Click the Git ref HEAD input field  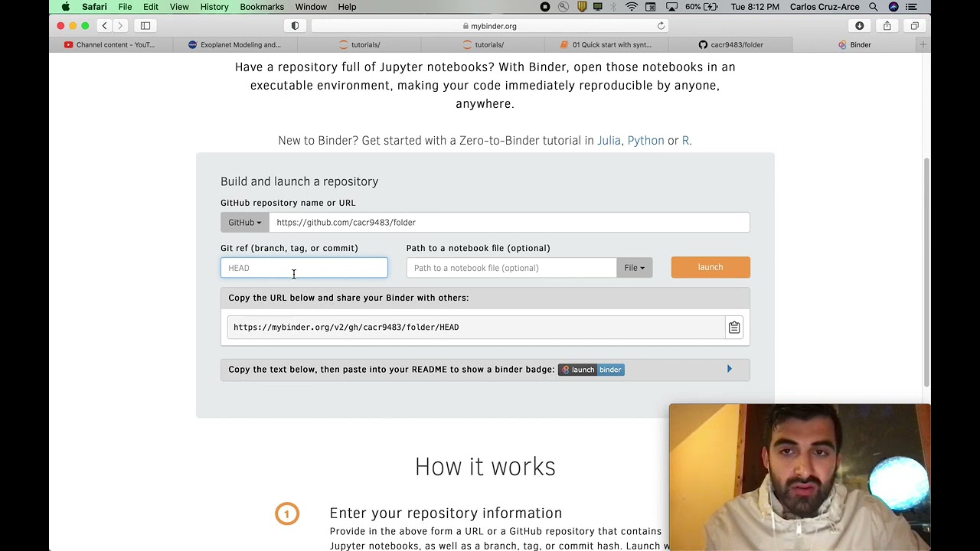pos(304,268)
